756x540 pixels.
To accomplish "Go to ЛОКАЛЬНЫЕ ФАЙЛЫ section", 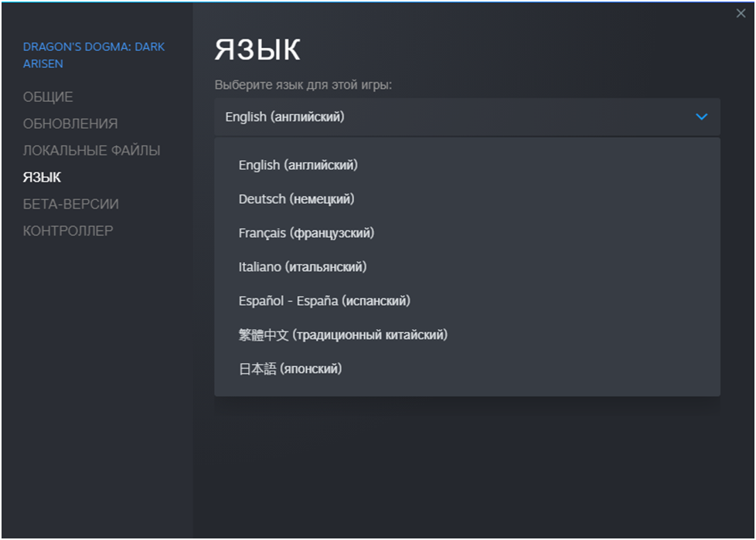I will (x=92, y=151).
